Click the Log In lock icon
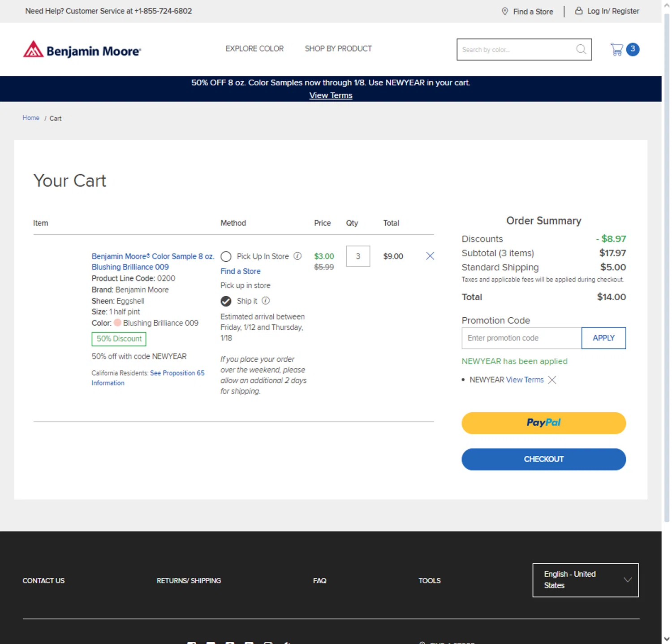Image resolution: width=672 pixels, height=644 pixels. point(579,11)
